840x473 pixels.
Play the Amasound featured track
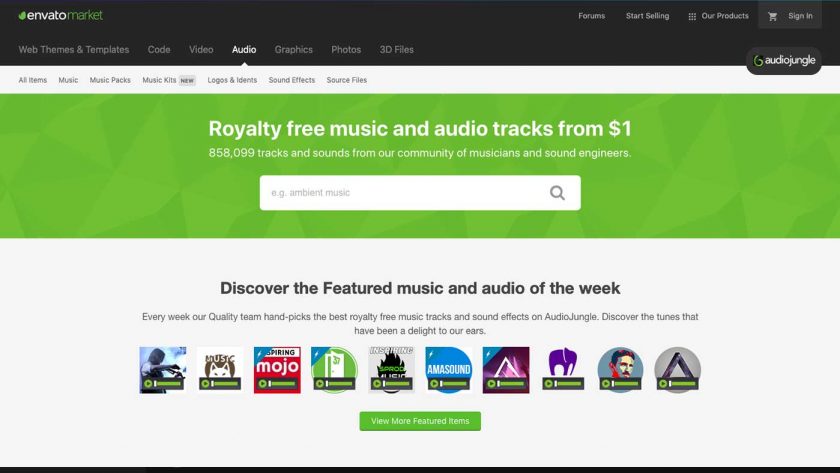434,384
